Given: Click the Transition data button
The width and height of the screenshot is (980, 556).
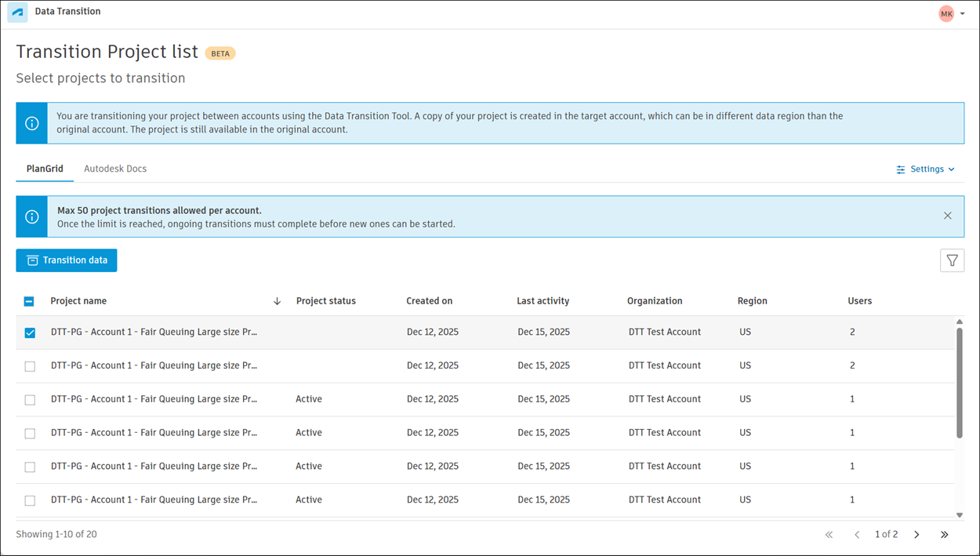Looking at the screenshot, I should 67,260.
